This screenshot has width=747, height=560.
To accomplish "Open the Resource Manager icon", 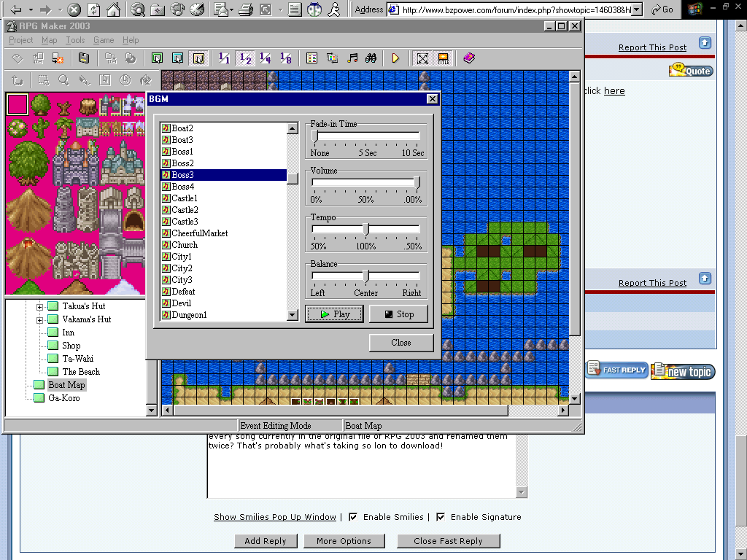I will pyautogui.click(x=332, y=58).
